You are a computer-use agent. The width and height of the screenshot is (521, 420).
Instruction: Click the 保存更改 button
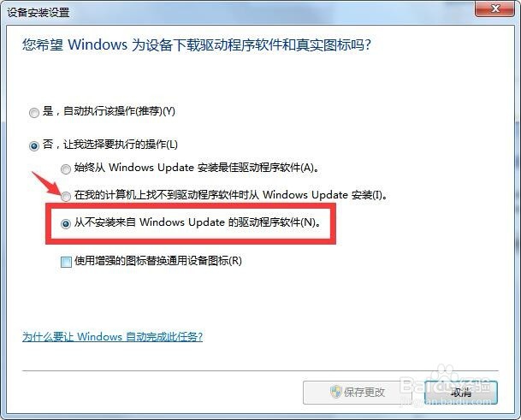point(358,393)
